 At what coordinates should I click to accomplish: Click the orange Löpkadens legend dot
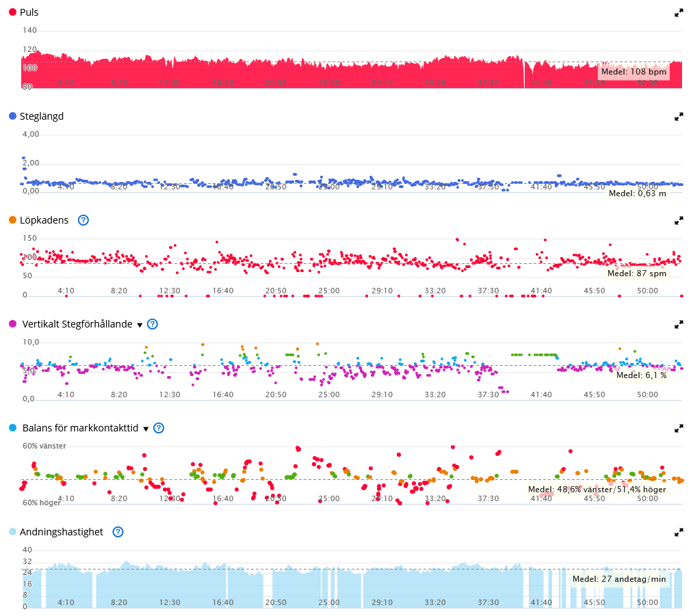pos(12,220)
